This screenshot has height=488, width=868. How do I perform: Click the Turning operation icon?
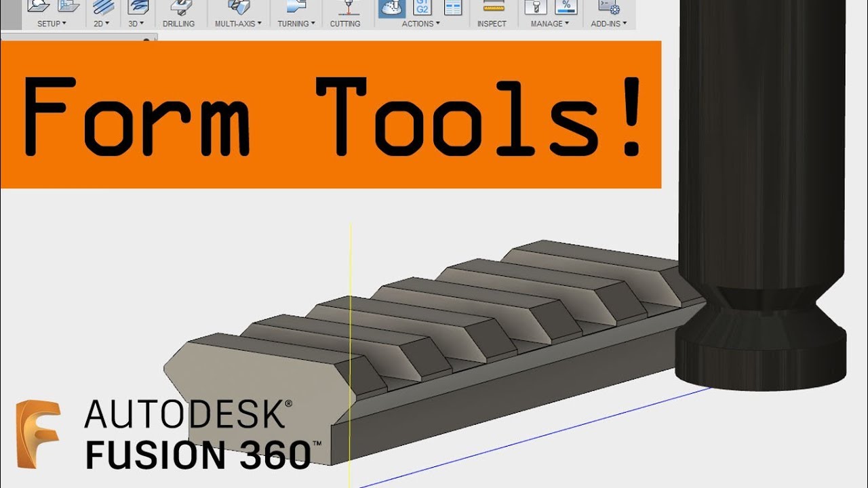[x=296, y=7]
